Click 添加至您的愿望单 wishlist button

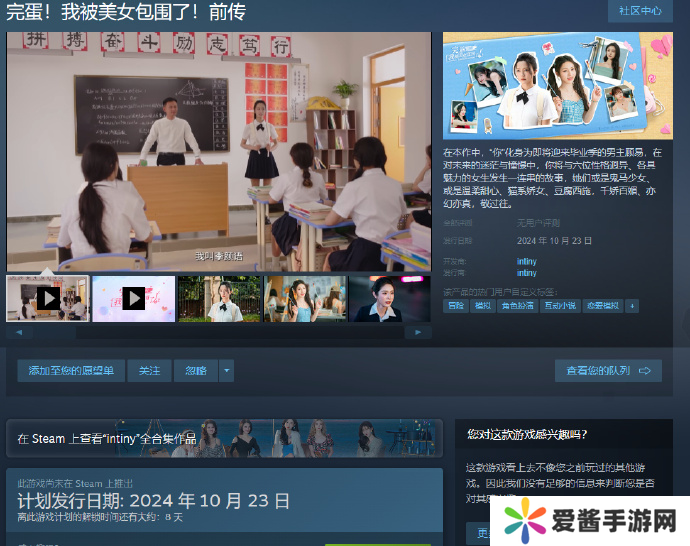click(71, 371)
